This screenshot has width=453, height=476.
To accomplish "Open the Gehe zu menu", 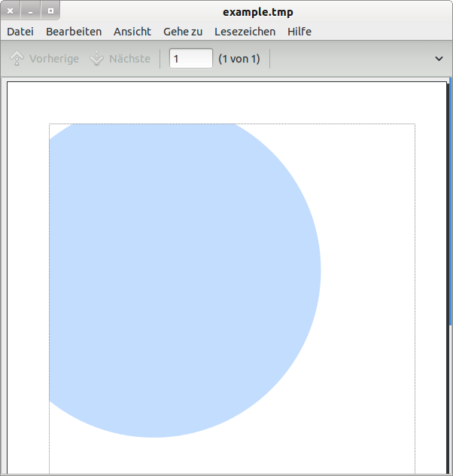I will (183, 32).
